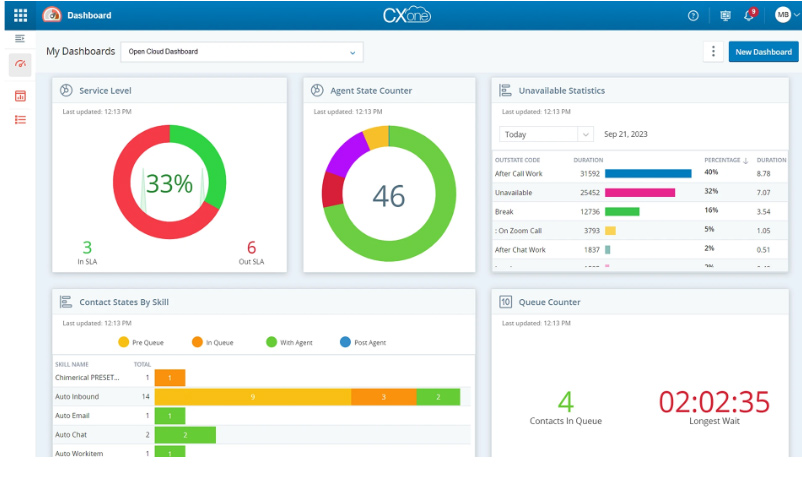This screenshot has height=477, width=802.
Task: Collapse the sidebar with hamburger icon
Action: click(x=20, y=39)
